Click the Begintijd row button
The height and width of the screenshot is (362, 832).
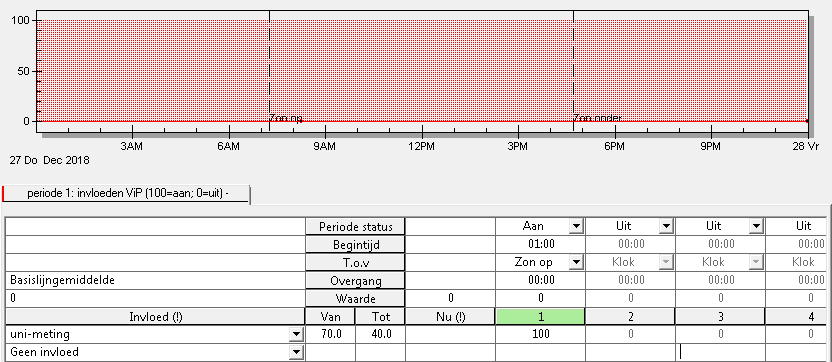coord(356,245)
